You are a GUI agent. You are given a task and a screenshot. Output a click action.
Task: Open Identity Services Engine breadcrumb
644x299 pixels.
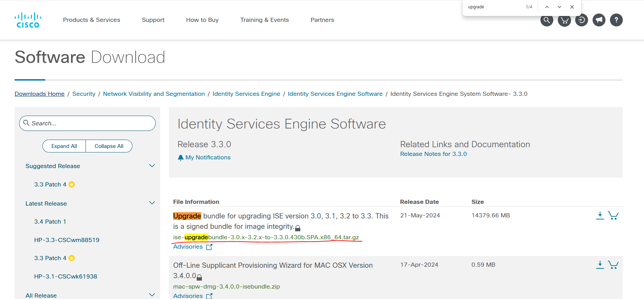click(246, 94)
